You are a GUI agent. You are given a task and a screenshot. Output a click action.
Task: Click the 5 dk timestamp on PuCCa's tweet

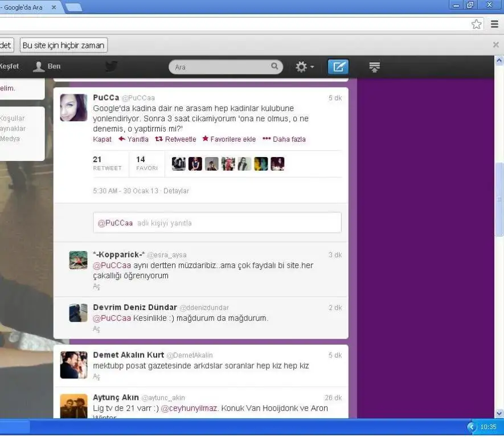(335, 98)
